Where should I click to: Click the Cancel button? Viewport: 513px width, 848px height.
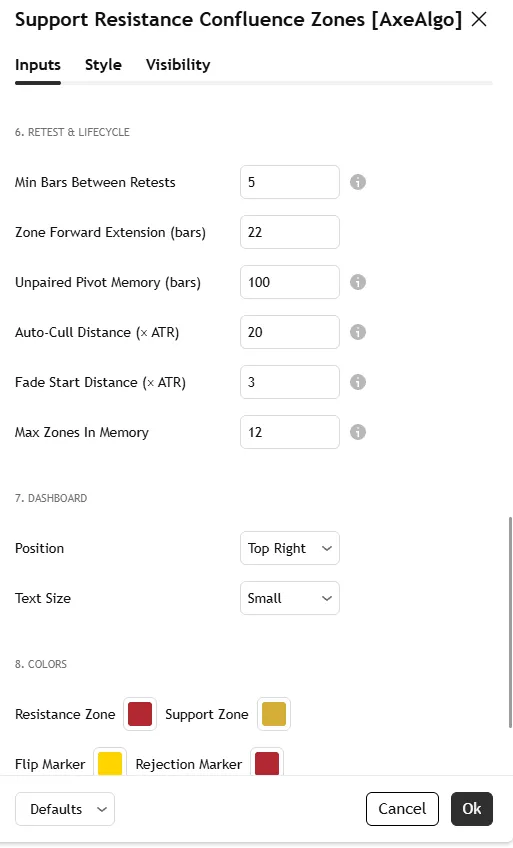click(x=402, y=809)
